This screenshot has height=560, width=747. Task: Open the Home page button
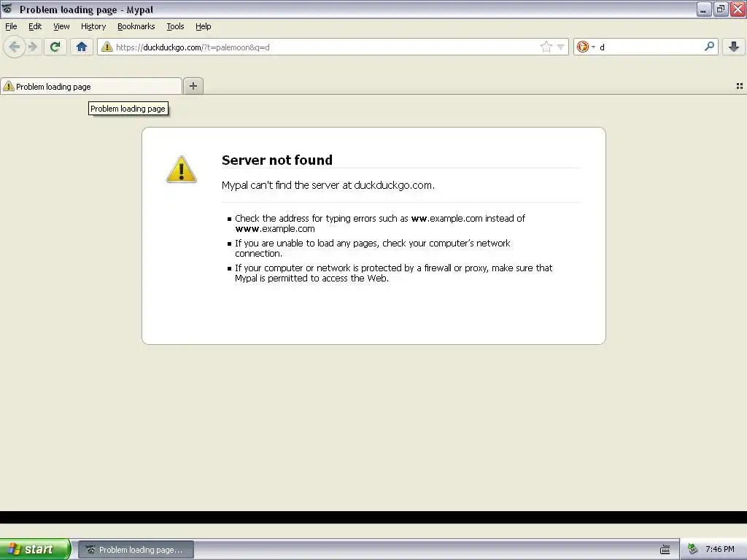tap(82, 47)
